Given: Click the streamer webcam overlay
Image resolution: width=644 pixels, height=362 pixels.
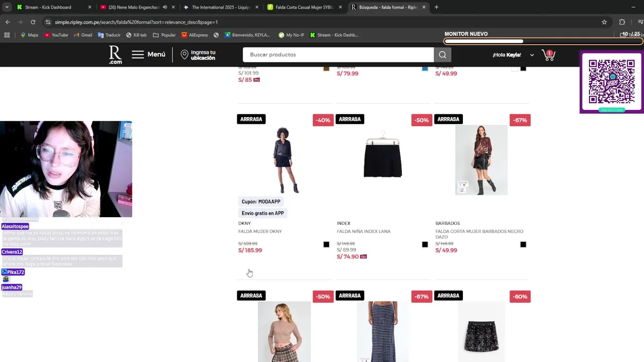Looking at the screenshot, I should point(66,169).
